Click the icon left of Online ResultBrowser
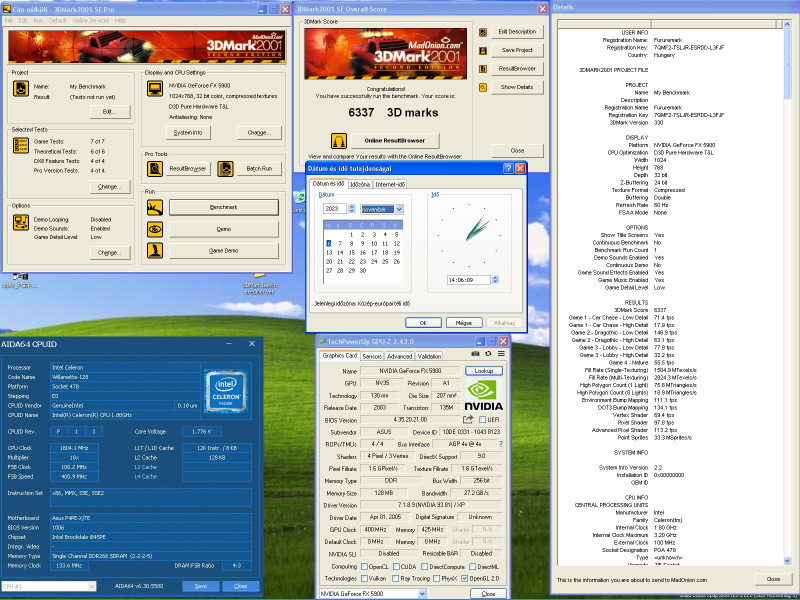Screen dimensions: 800x600 (x=339, y=140)
